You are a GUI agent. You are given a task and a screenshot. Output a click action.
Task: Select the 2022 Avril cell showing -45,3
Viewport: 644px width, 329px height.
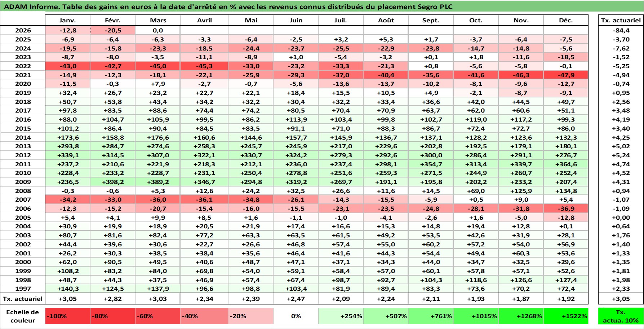click(204, 66)
